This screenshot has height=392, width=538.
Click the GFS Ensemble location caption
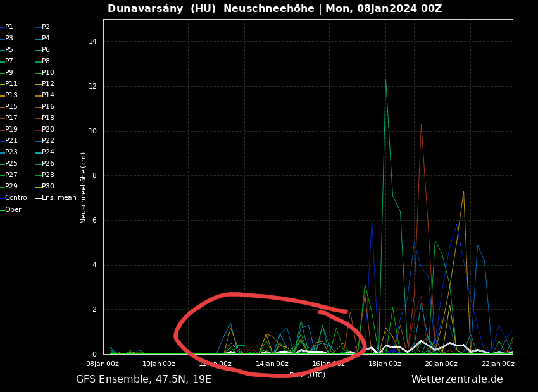tap(144, 379)
